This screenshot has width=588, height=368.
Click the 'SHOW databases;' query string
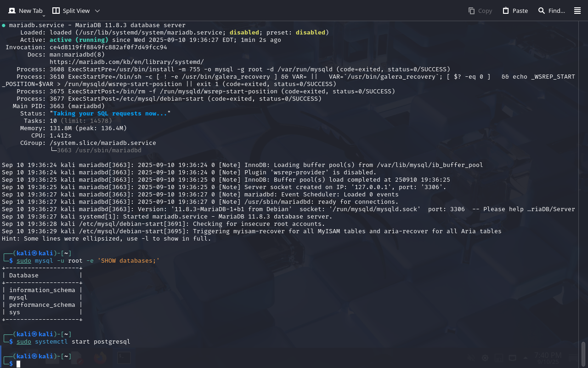(129, 261)
